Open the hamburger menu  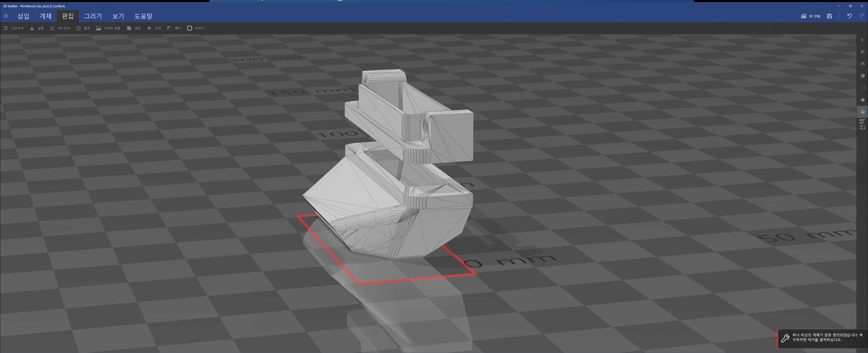pyautogui.click(x=6, y=16)
